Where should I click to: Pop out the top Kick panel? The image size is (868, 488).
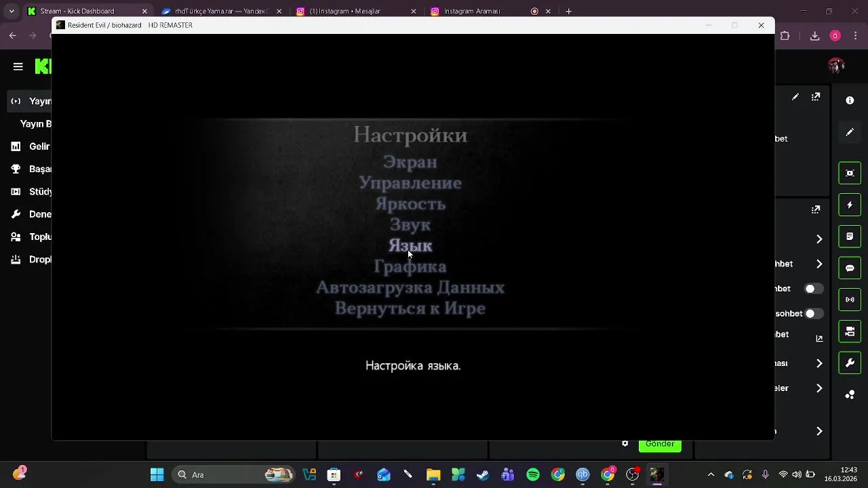coord(816,97)
